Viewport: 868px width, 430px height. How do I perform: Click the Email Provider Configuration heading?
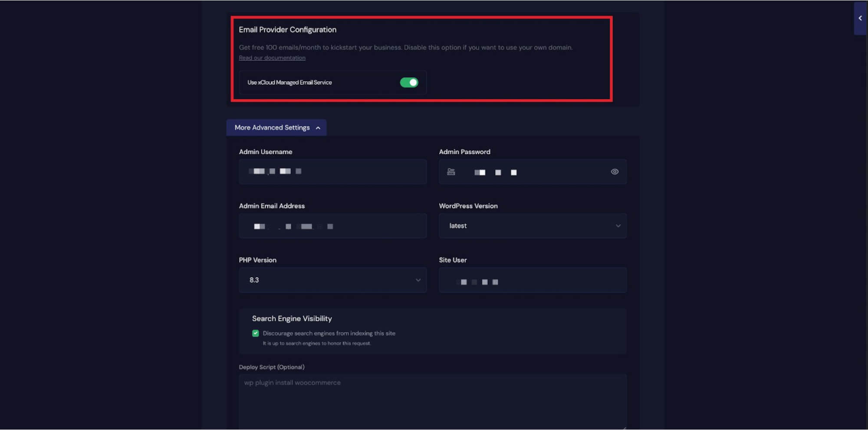(287, 30)
